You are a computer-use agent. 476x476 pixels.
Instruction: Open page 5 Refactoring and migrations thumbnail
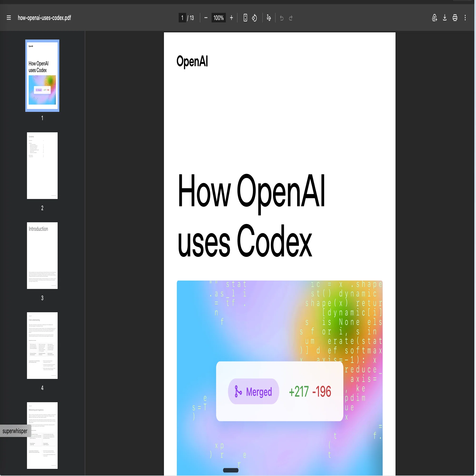[x=42, y=435]
